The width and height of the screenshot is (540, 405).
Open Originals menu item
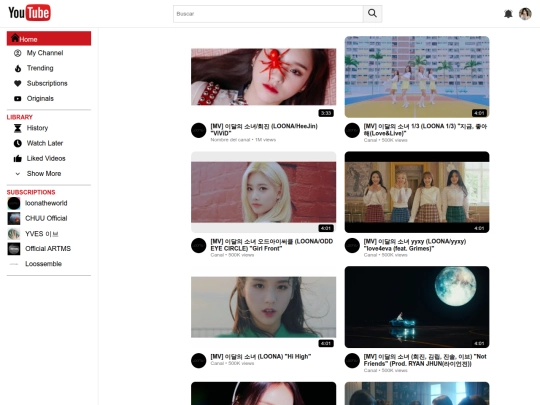[x=40, y=98]
